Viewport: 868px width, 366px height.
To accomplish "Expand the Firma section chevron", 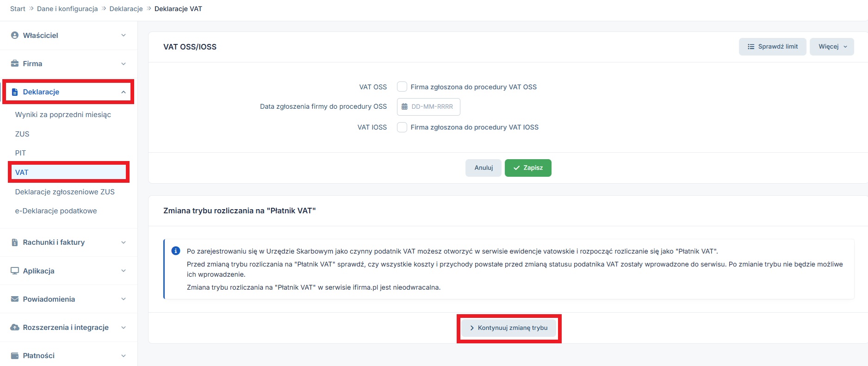I will [124, 64].
